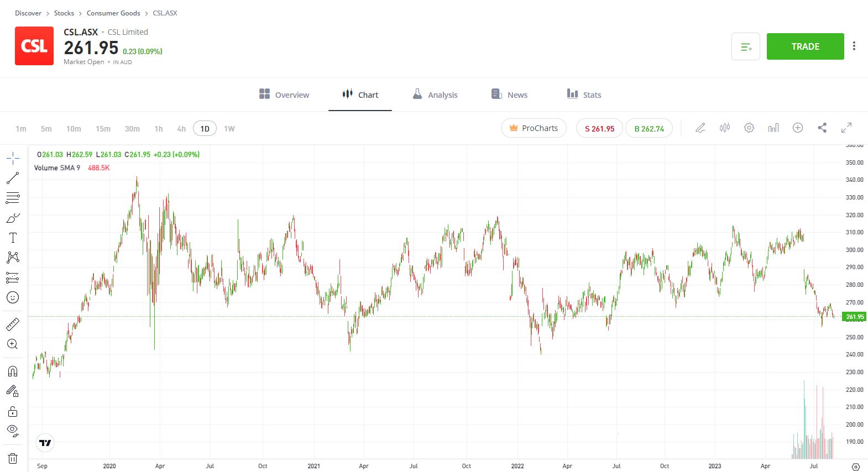Click the 261.95 current price label on axis
Image resolution: width=868 pixels, height=472 pixels.
pos(855,317)
